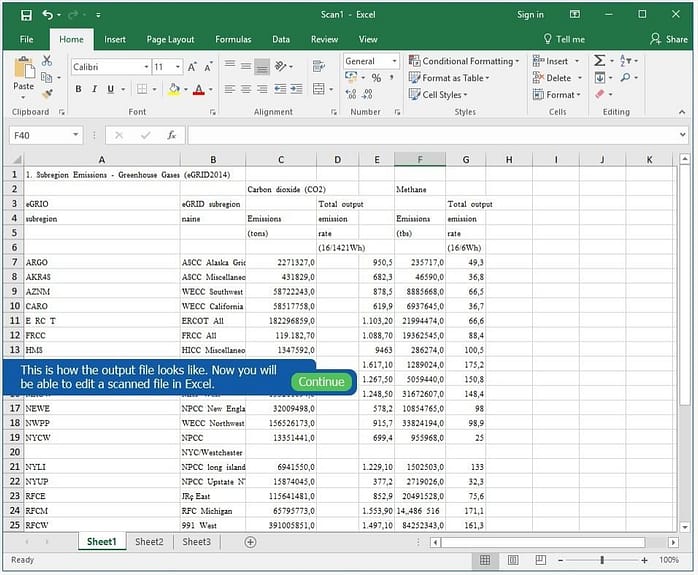698x575 pixels.
Task: Add a new sheet with the plus icon
Action: 250,542
